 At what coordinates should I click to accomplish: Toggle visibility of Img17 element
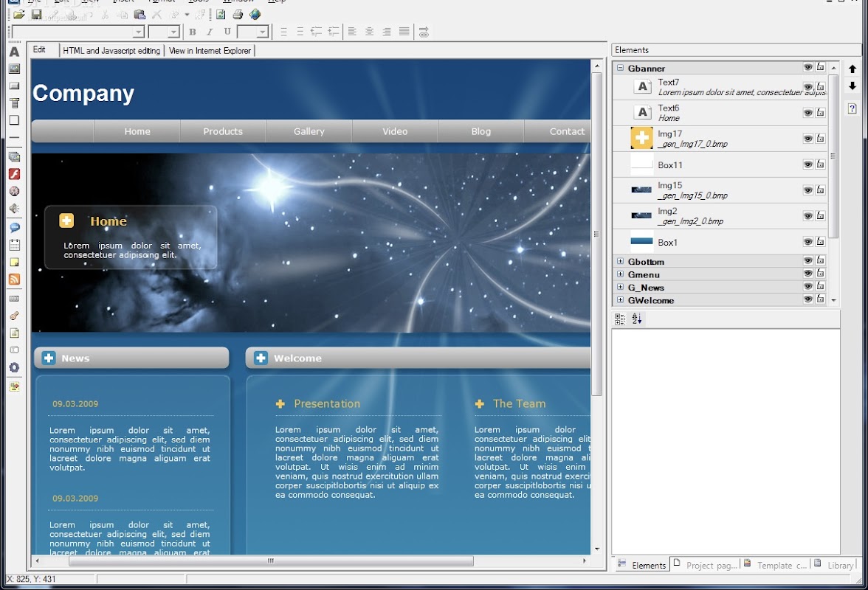(x=808, y=139)
